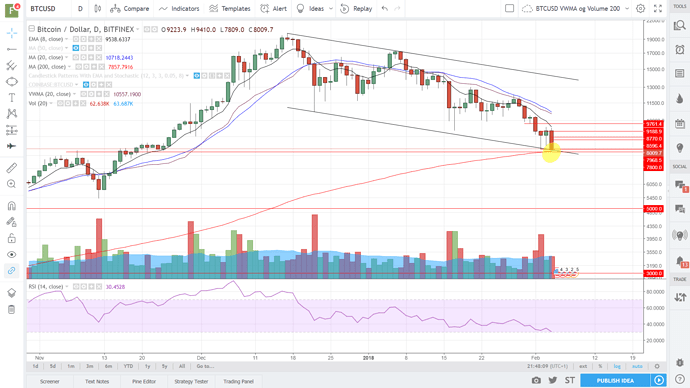Show All available chart history
The image size is (690, 388).
(182, 366)
